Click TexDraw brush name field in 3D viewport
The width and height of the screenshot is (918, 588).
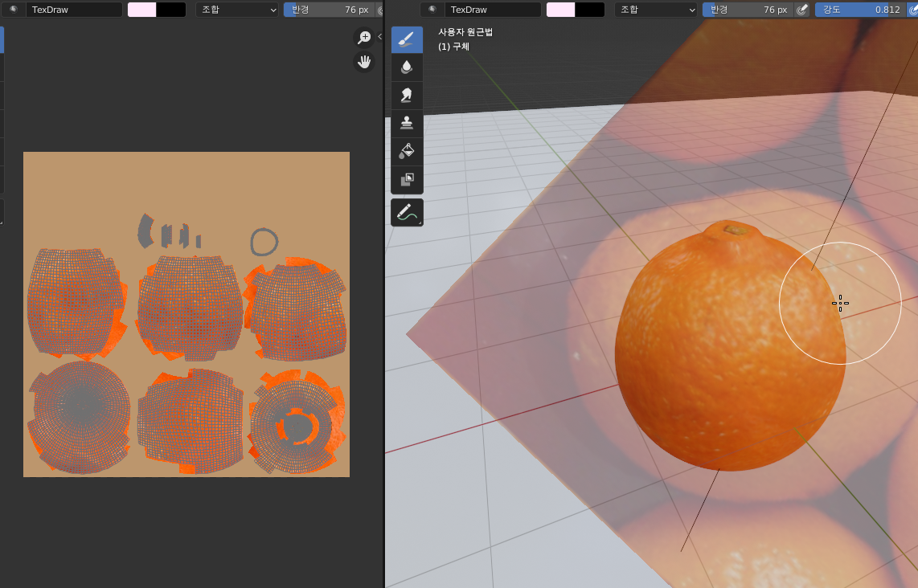tap(493, 10)
